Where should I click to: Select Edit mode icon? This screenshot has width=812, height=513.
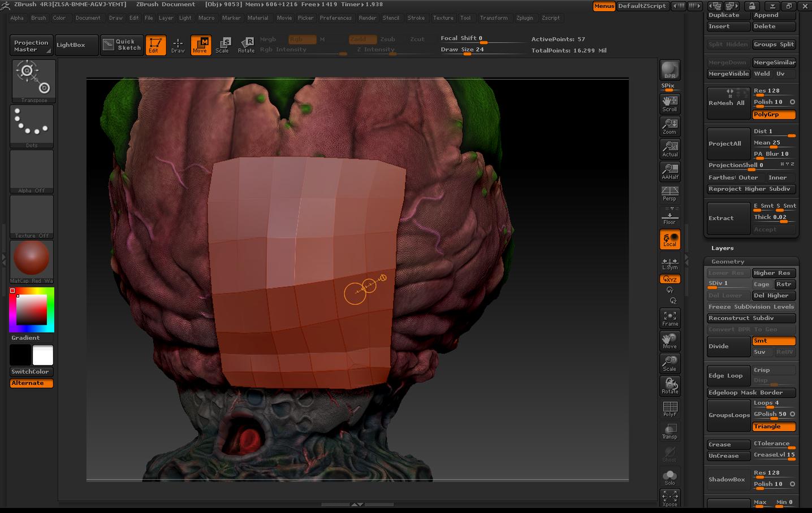156,45
